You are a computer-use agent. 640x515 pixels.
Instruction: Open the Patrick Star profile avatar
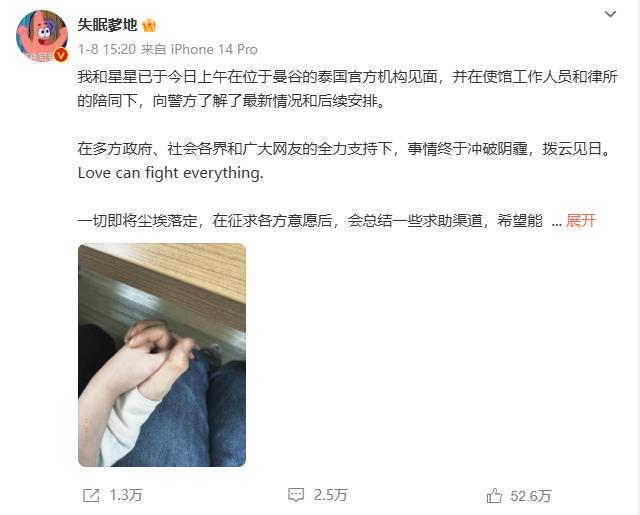[42, 36]
